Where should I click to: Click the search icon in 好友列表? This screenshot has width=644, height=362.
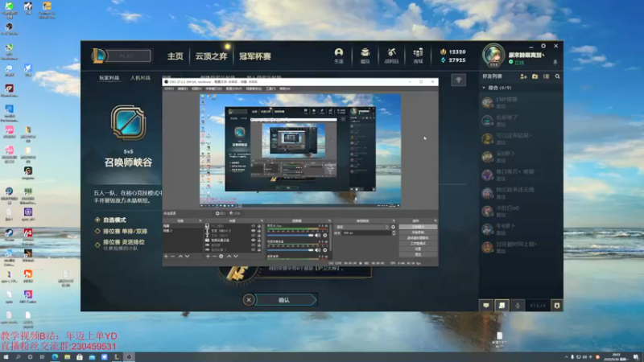tap(557, 76)
